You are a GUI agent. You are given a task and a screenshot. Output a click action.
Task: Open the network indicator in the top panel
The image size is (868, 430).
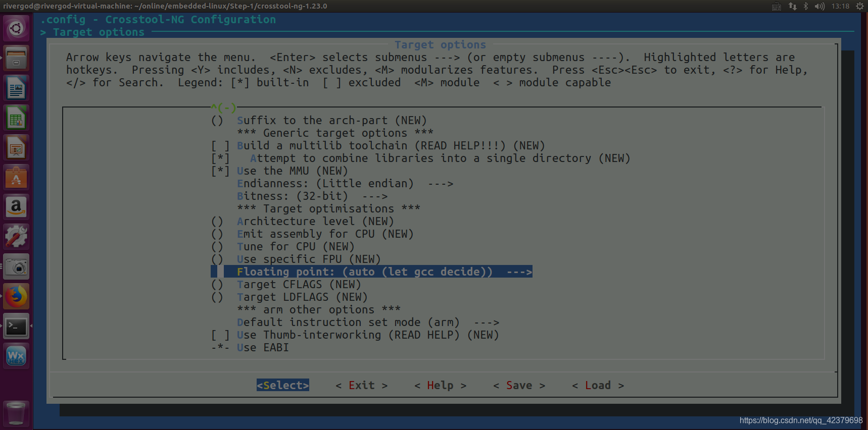coord(792,6)
